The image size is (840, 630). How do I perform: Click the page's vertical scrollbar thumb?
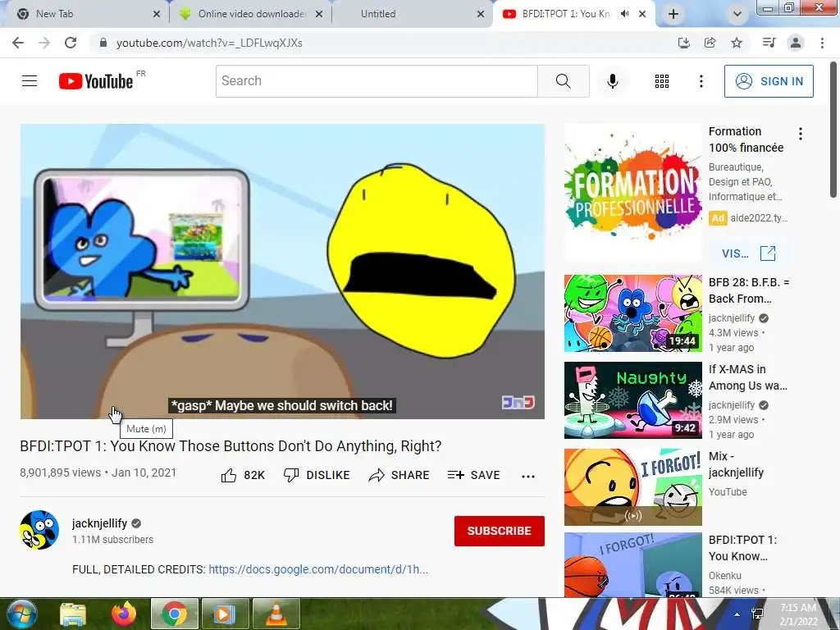click(x=833, y=129)
